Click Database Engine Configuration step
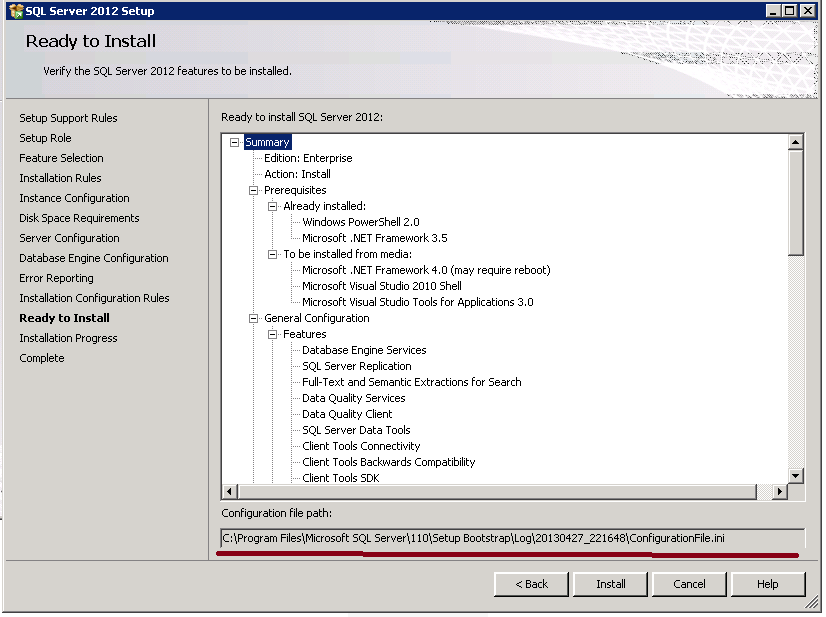The height and width of the screenshot is (617, 826). [94, 258]
